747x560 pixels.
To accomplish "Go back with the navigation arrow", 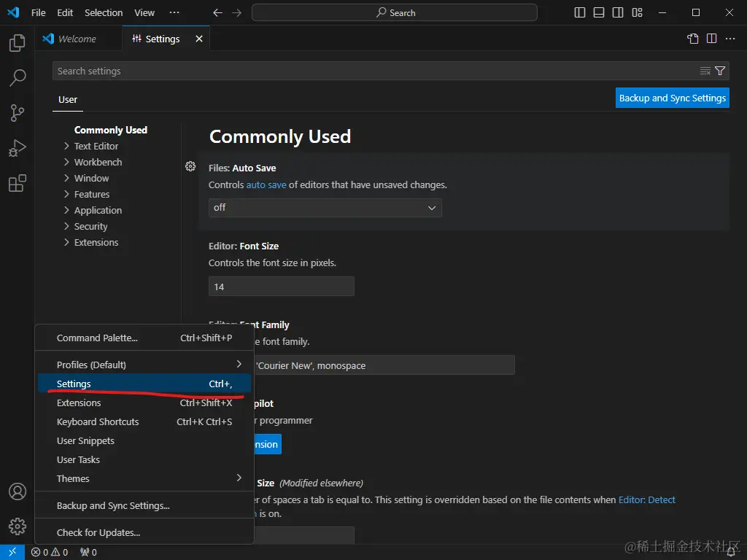I will click(217, 13).
